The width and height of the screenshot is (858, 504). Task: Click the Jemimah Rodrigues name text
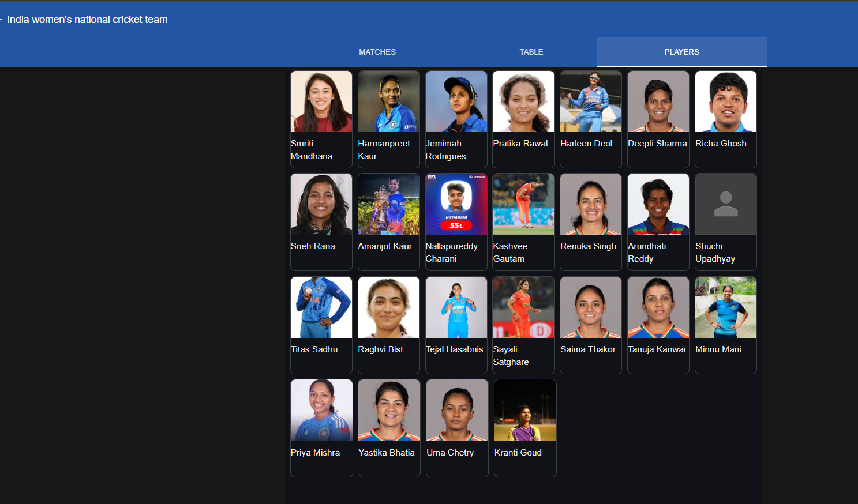coord(445,150)
